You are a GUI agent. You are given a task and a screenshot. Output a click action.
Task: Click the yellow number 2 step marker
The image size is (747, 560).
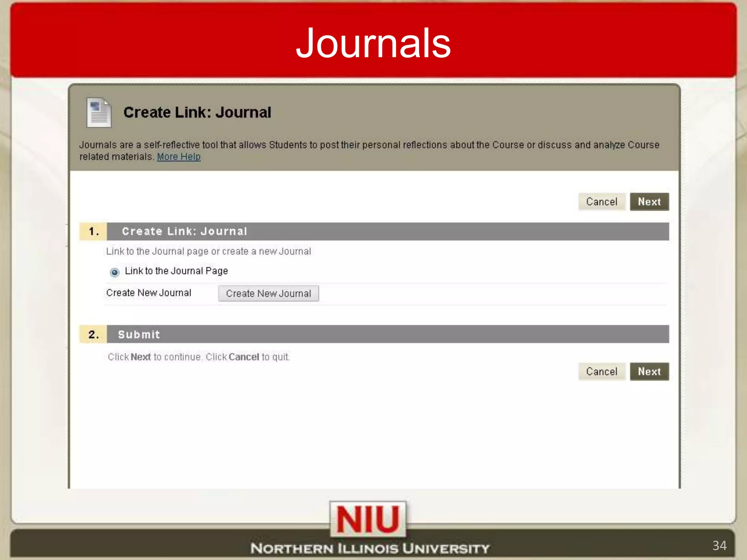coord(93,334)
